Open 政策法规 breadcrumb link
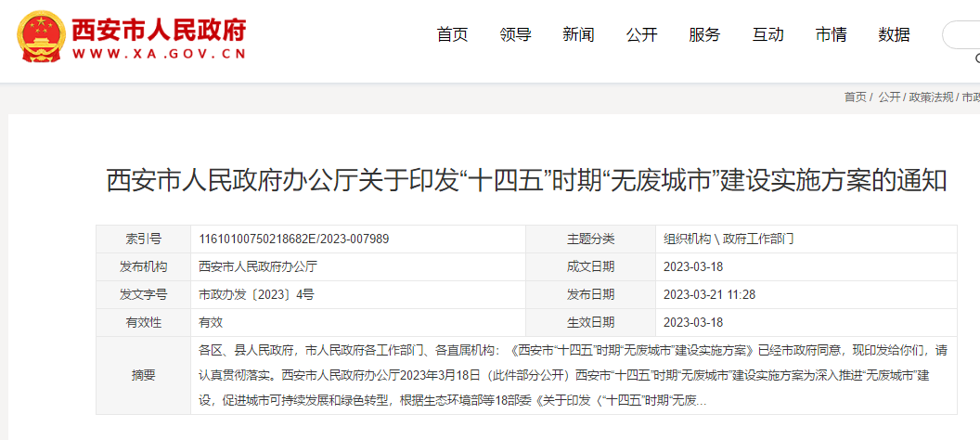The image size is (980, 440). (x=930, y=97)
